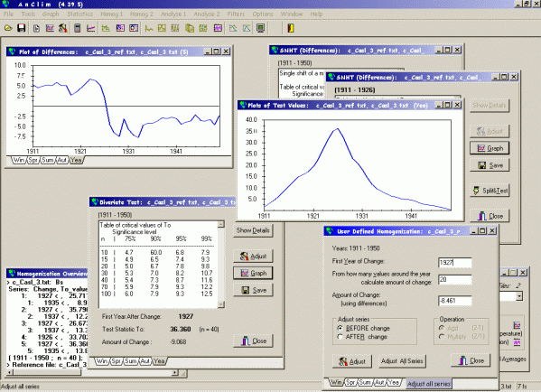Select BEFORE change radio option

(340, 328)
